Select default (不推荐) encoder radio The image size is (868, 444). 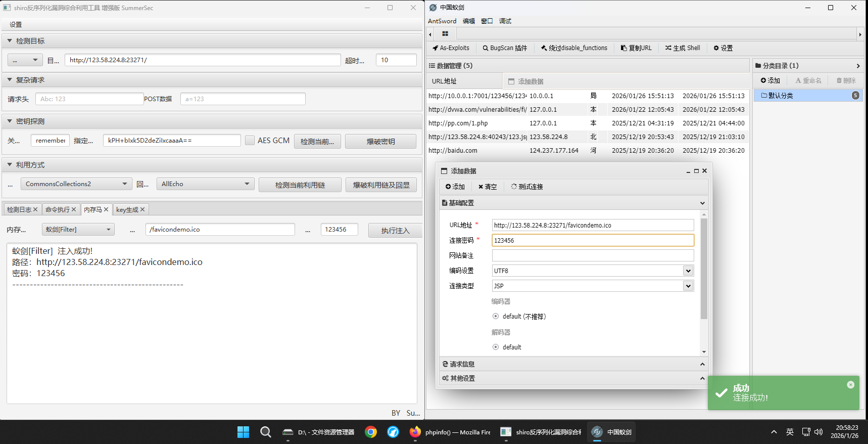(496, 316)
